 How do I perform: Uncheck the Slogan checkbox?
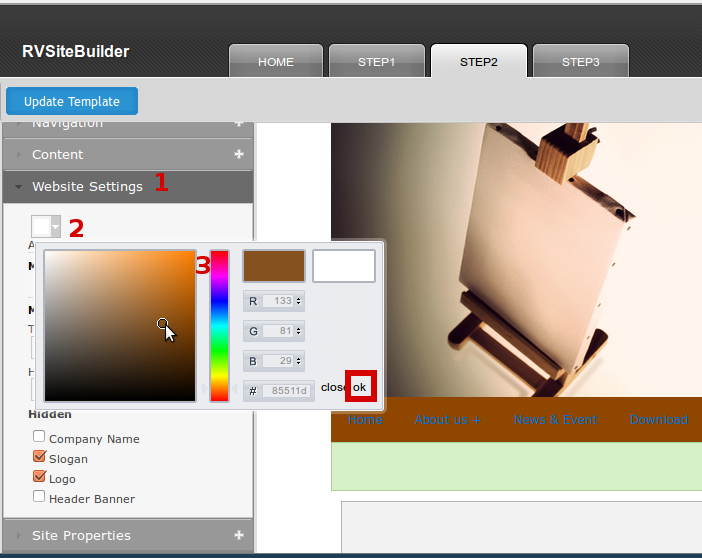point(39,457)
